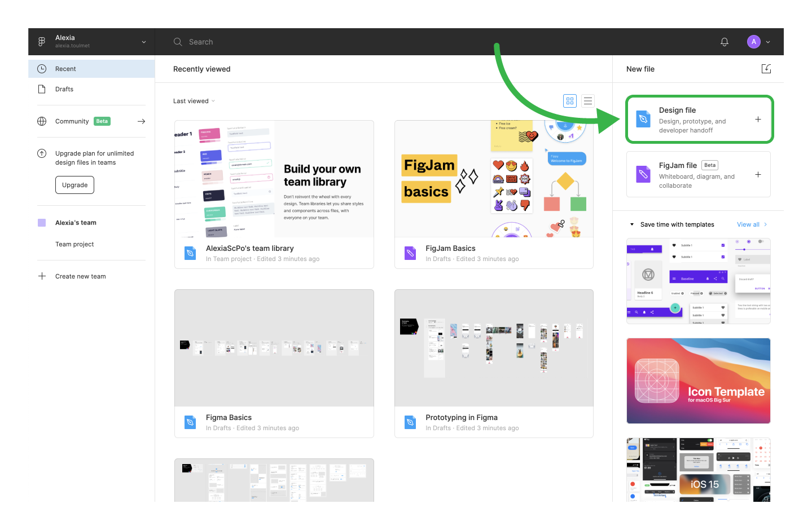
Task: Open the Last viewed sort dropdown
Action: [194, 100]
